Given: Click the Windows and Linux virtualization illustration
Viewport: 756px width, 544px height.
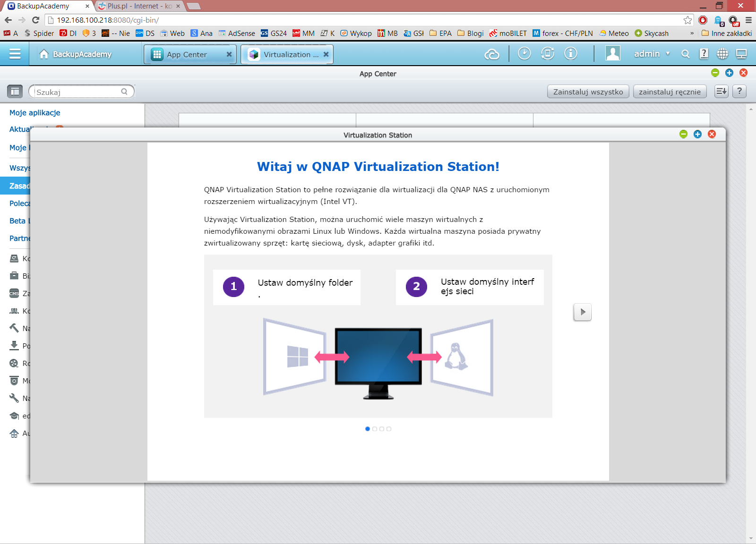Looking at the screenshot, I should (378, 358).
